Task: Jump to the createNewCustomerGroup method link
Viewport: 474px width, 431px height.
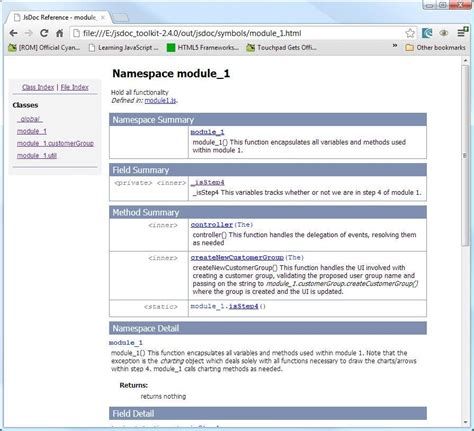Action: 237,257
